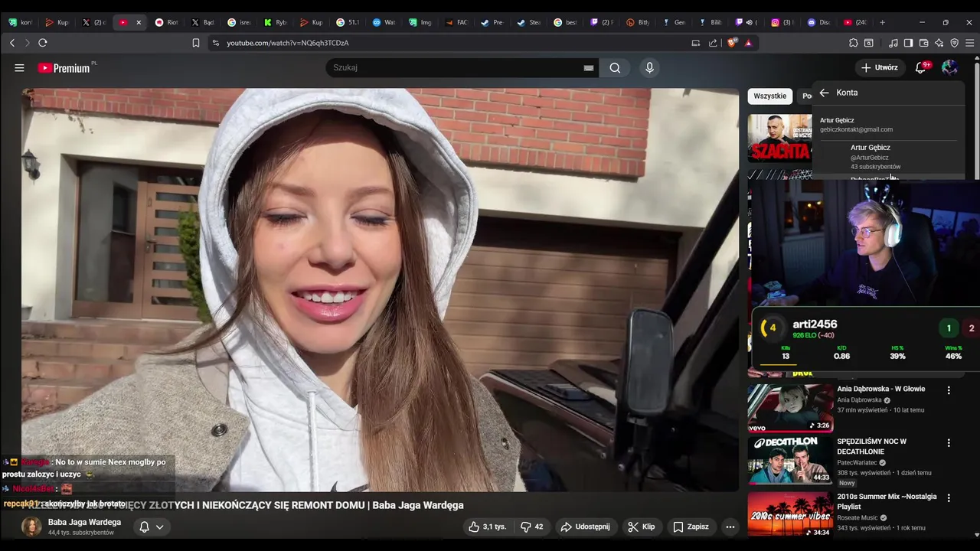This screenshot has height=551, width=980.
Task: Switch to the Bitly browser tab
Action: pyautogui.click(x=637, y=22)
